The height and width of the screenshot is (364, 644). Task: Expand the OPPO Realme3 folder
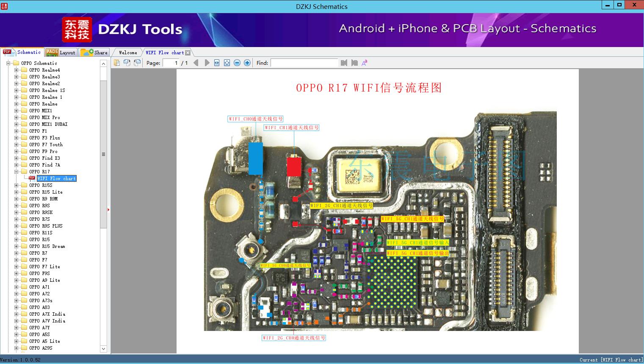17,77
